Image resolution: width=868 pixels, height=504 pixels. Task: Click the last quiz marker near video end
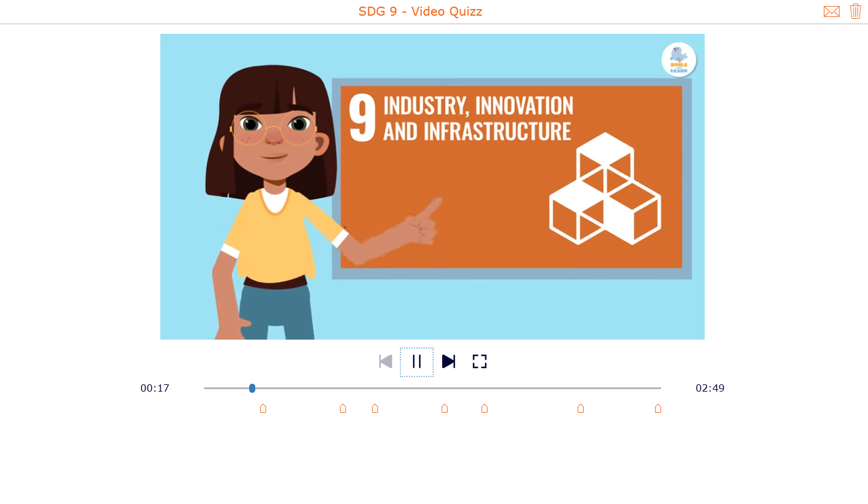[658, 409]
